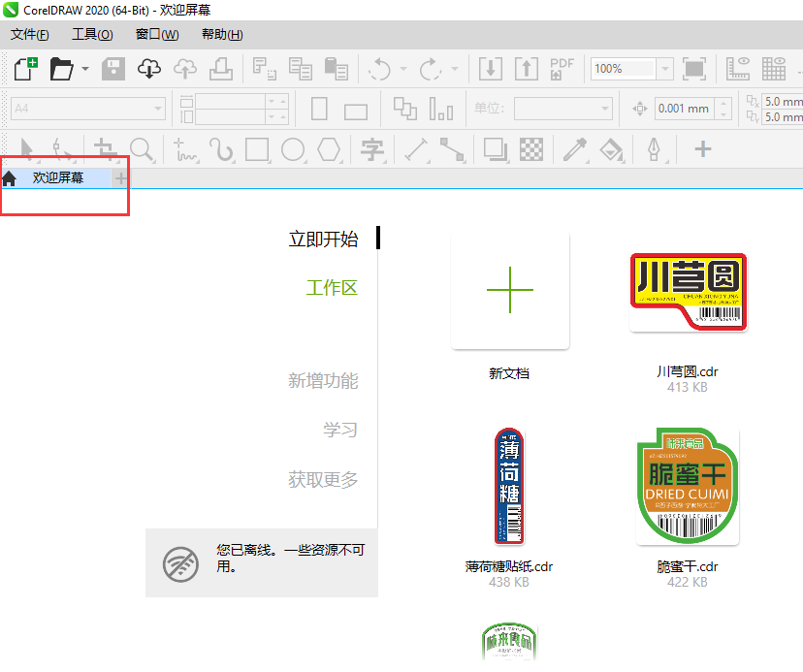Viewport: 803px width, 672px height.
Task: Select the Crop tool
Action: [x=106, y=149]
